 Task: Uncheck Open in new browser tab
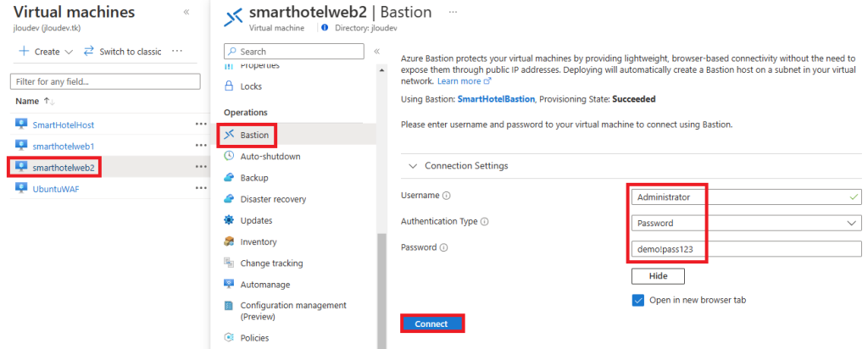tap(637, 301)
